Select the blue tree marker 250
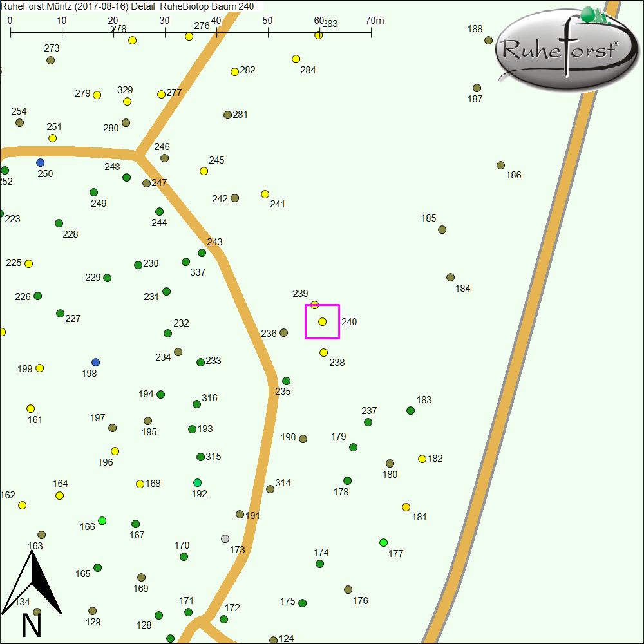This screenshot has width=644, height=644. click(x=41, y=162)
